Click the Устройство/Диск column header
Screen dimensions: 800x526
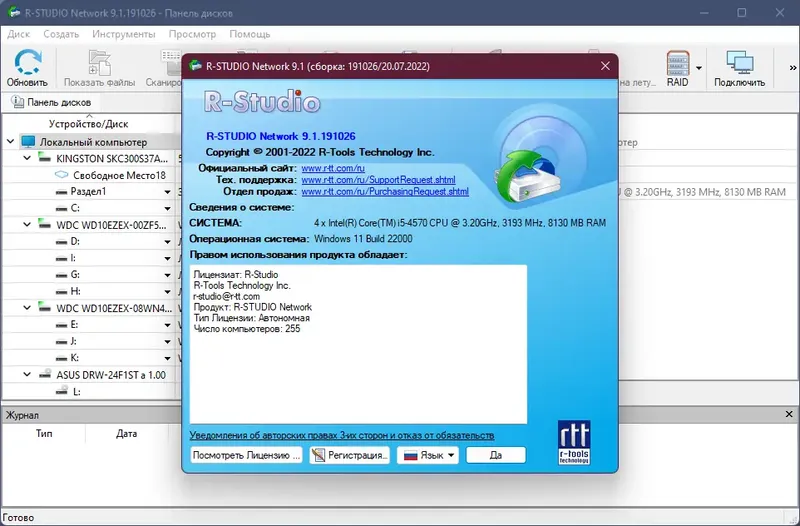[89, 124]
